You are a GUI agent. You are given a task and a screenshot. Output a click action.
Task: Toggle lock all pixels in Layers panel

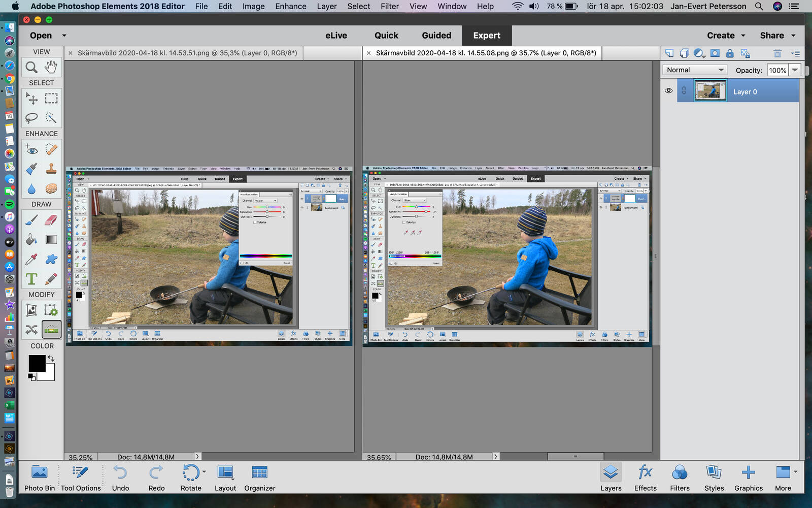tap(730, 53)
